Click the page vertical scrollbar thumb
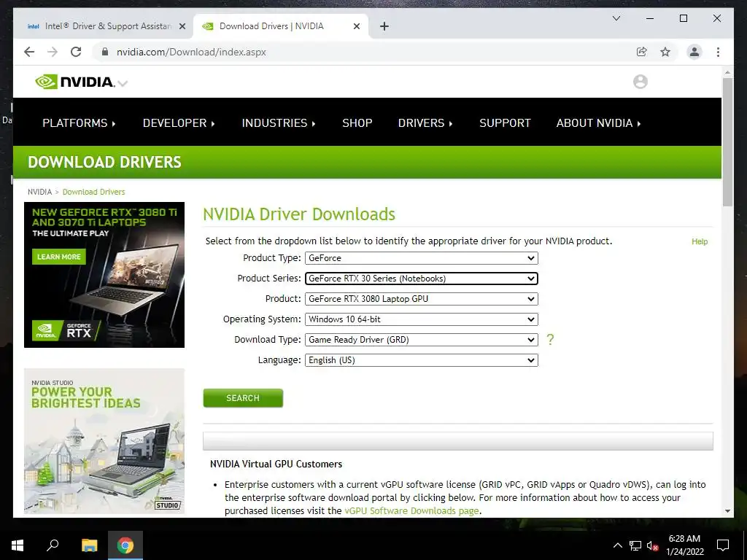 coord(727,142)
